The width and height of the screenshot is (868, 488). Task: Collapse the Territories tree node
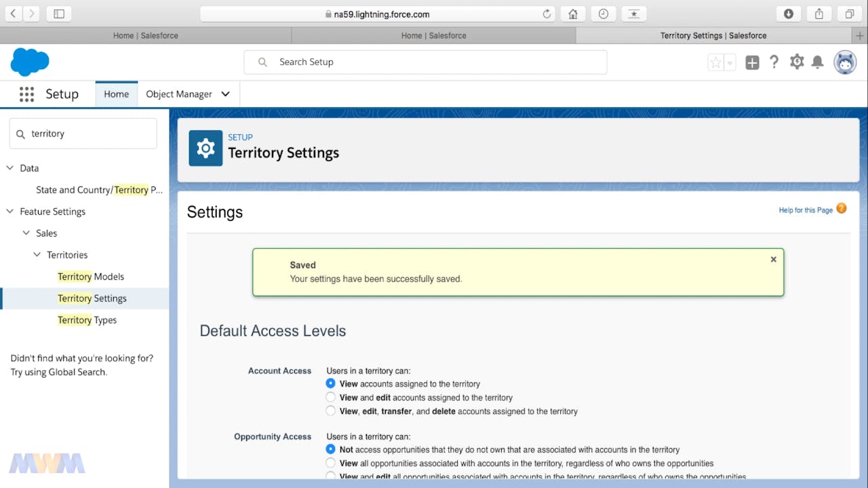(x=37, y=255)
